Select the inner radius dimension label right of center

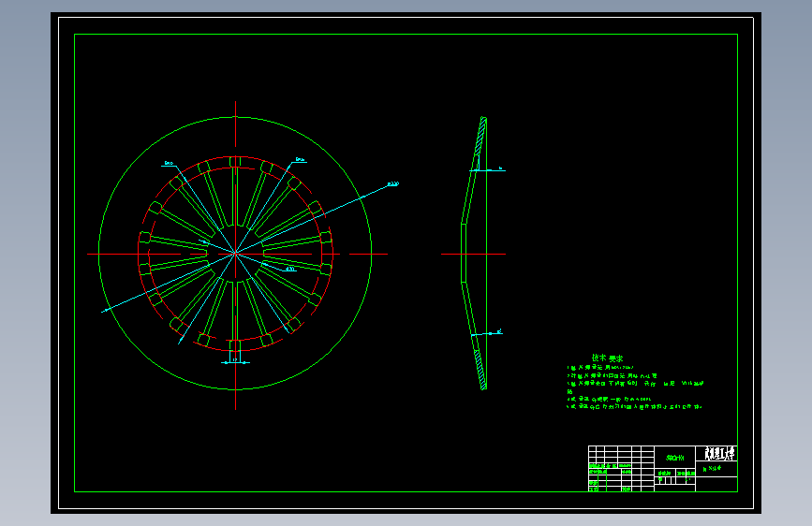[x=290, y=269]
